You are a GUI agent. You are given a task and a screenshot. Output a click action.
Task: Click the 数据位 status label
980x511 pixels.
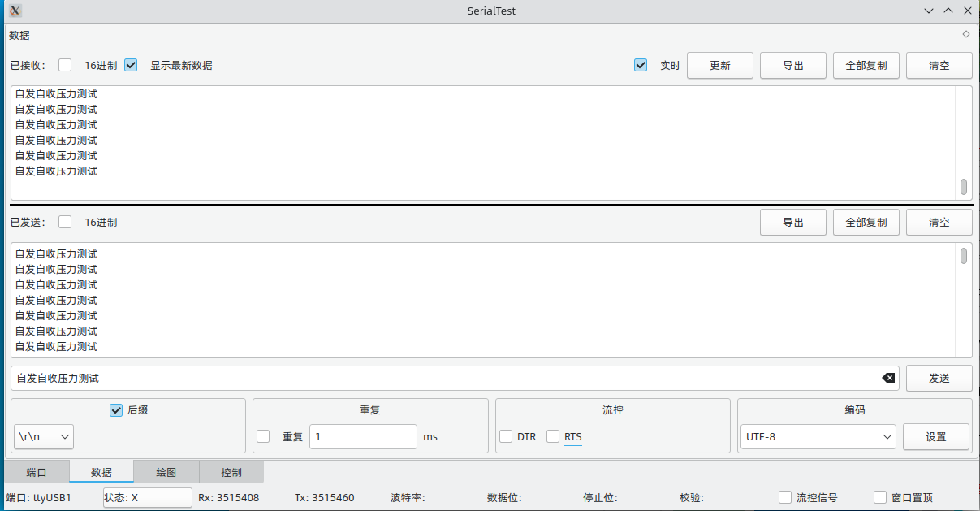(x=504, y=497)
